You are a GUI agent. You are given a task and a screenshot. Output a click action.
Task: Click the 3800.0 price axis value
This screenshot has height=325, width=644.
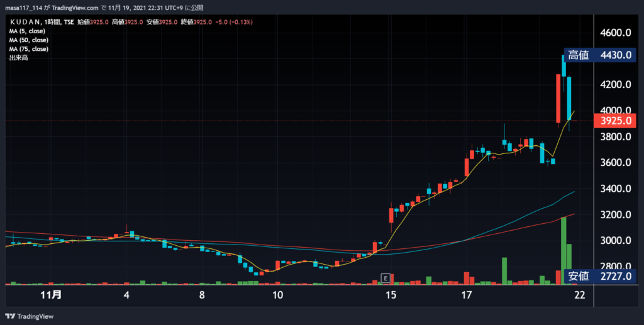click(616, 137)
